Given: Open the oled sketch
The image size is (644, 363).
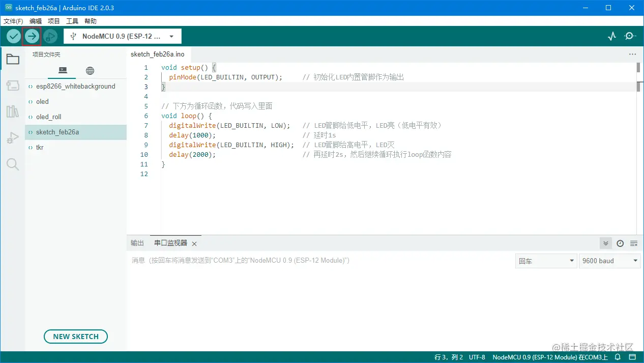Looking at the screenshot, I should [76, 102].
